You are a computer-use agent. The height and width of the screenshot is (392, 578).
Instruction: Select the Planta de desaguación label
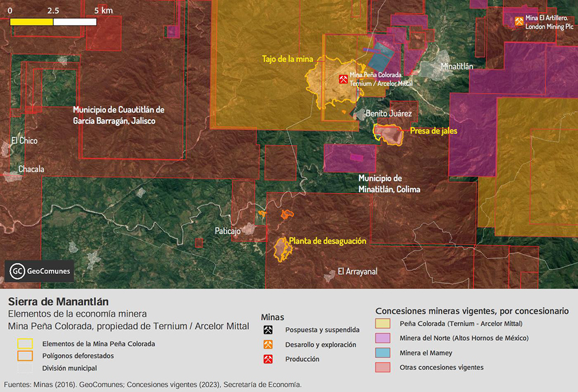click(327, 241)
